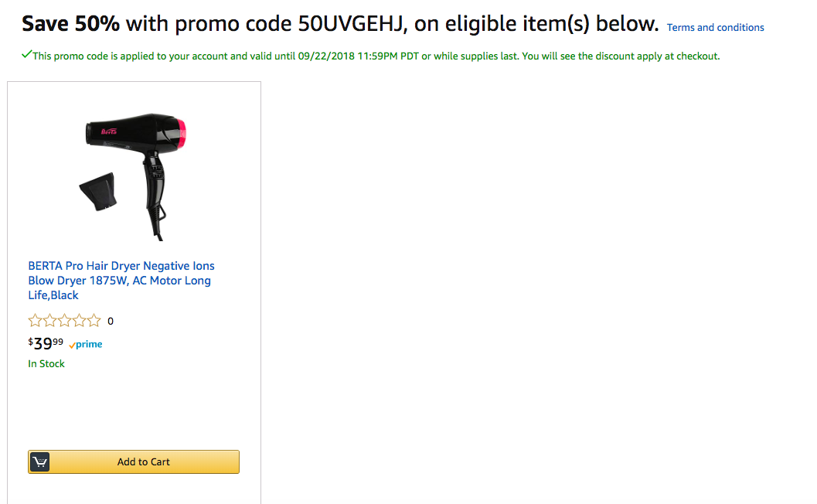
Task: Open the review count number 0
Action: (111, 322)
